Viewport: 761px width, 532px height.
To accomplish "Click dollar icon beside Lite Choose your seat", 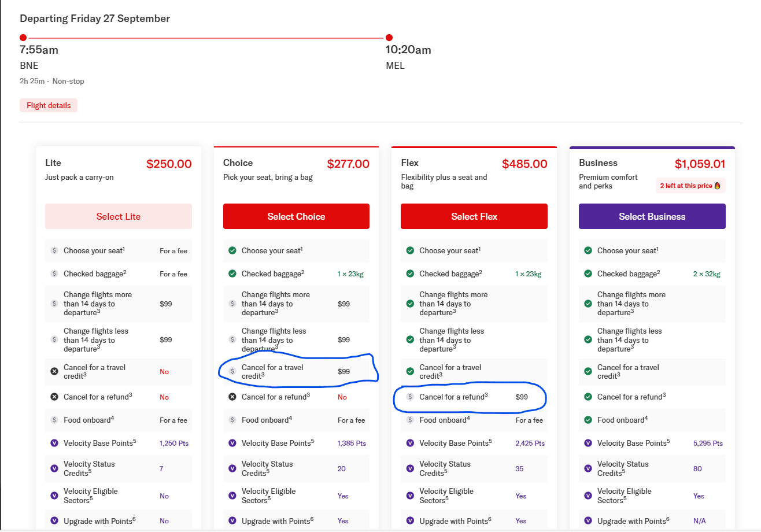I will pyautogui.click(x=54, y=250).
